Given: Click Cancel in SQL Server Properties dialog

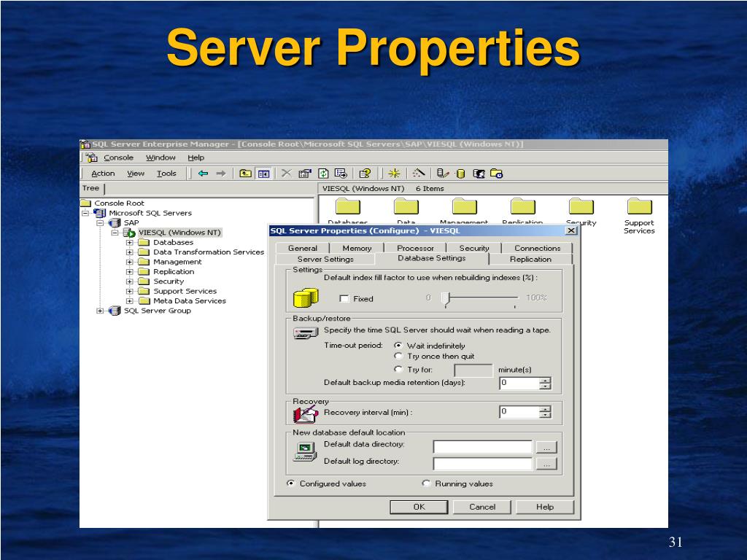Looking at the screenshot, I should coord(482,507).
